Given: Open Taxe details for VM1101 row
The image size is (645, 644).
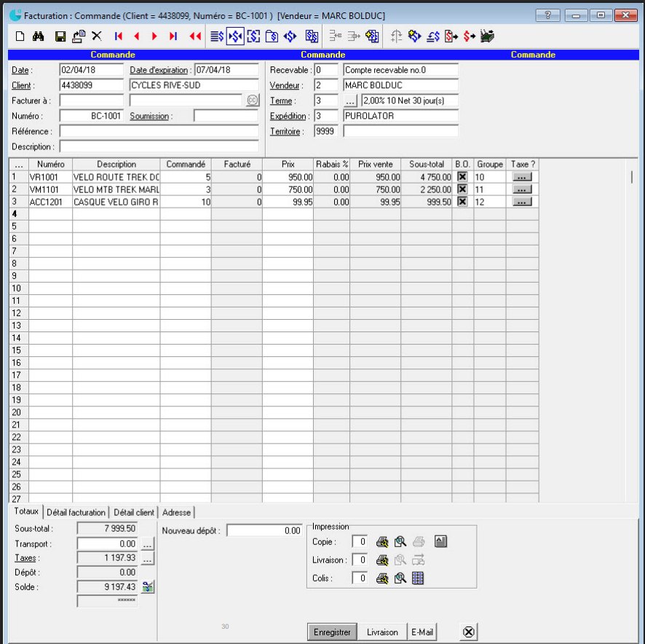Looking at the screenshot, I should click(522, 189).
